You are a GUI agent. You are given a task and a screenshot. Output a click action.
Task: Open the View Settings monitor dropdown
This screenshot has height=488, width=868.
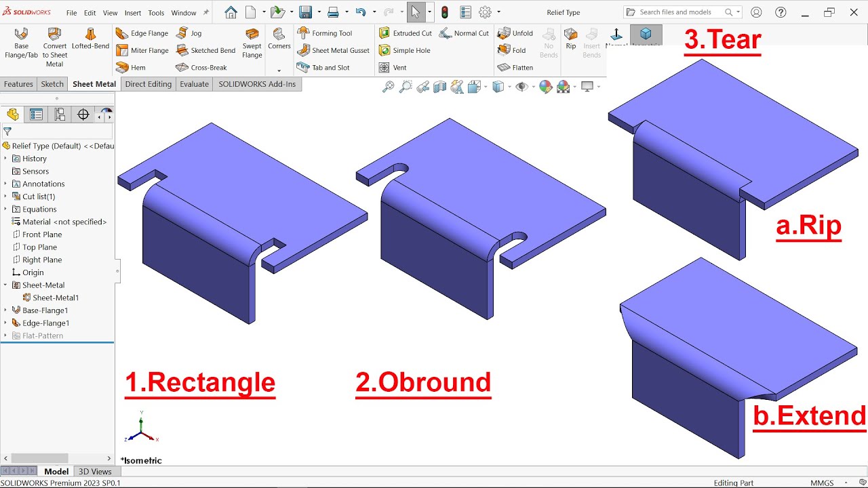point(599,87)
